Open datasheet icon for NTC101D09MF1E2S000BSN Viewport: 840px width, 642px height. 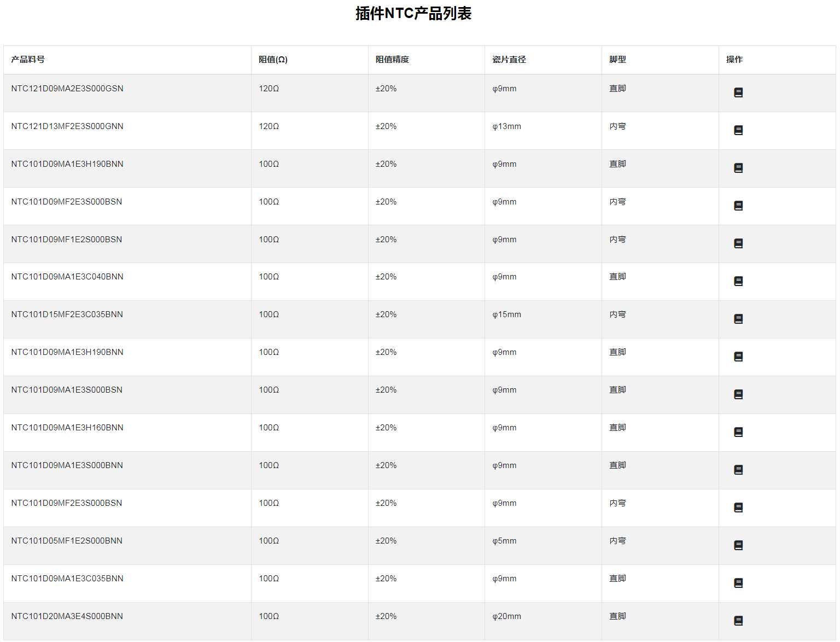pyautogui.click(x=738, y=243)
